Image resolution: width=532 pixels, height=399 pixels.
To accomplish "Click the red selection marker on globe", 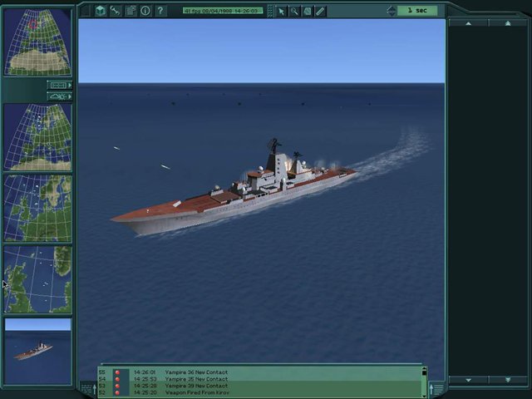I will (x=33, y=24).
